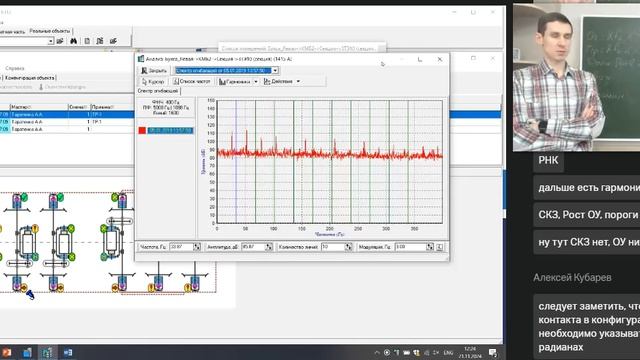This screenshot has width=640, height=360.
Task: Switch to the 'Реальные объекты' tab
Action: [x=50, y=31]
